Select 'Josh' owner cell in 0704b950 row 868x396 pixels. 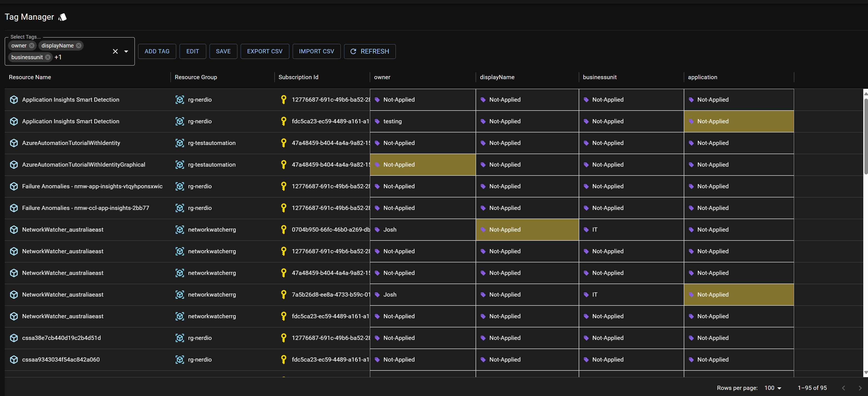423,230
